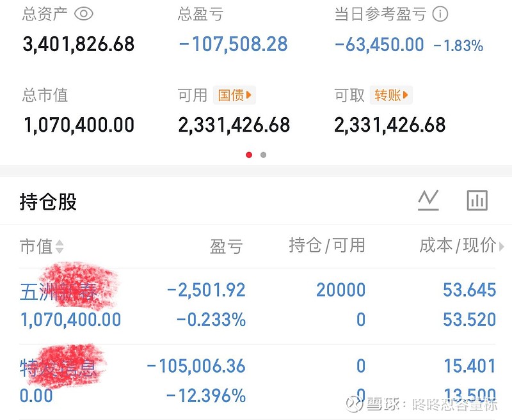Viewport: 512px width, 420px height.
Task: Click the info icon beside 当日参考盈亏
Action: click(440, 14)
